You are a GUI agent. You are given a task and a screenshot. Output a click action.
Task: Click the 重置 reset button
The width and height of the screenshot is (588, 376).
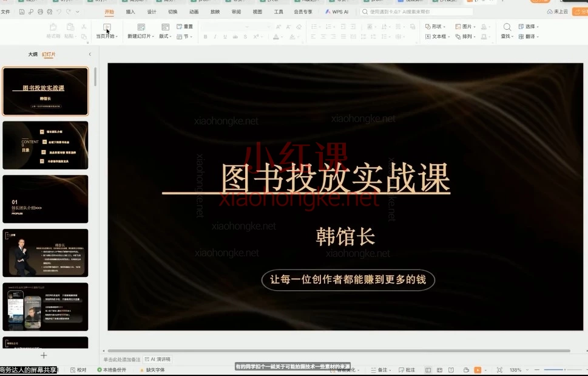[x=184, y=27]
